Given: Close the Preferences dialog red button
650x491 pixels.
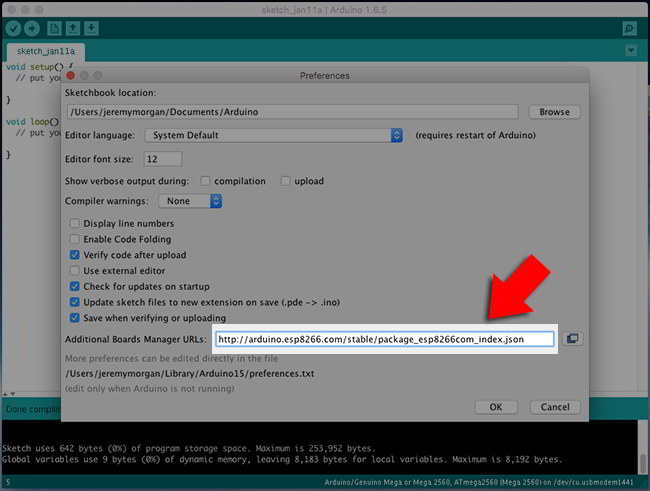Looking at the screenshot, I should pyautogui.click(x=71, y=75).
